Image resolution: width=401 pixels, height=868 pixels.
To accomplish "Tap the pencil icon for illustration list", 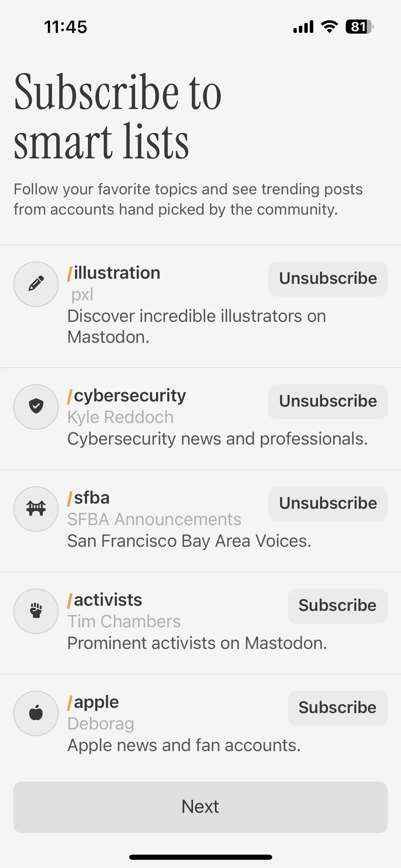I will point(36,284).
